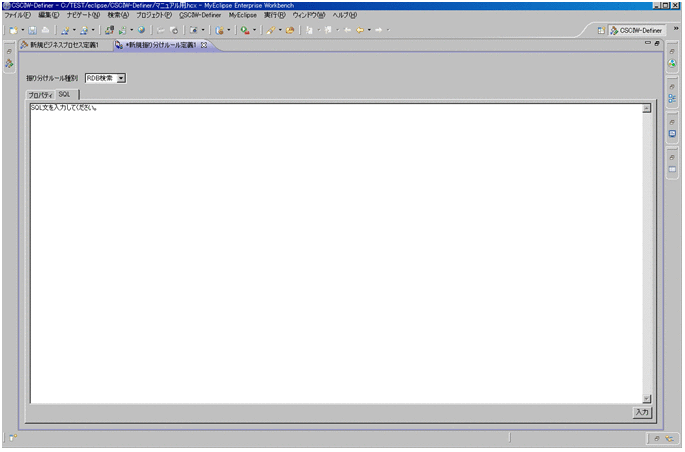Open the ヘルプ menu
Screen dimensions: 685x452
click(345, 16)
